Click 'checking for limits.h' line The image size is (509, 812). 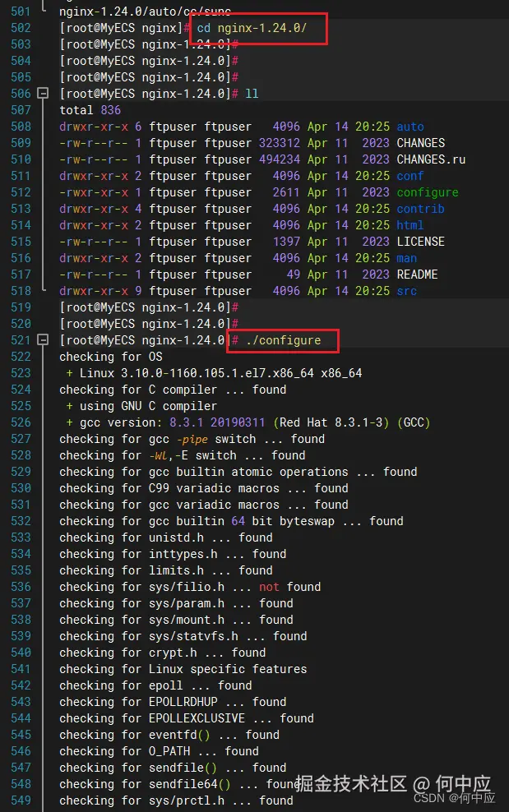pyautogui.click(x=166, y=570)
